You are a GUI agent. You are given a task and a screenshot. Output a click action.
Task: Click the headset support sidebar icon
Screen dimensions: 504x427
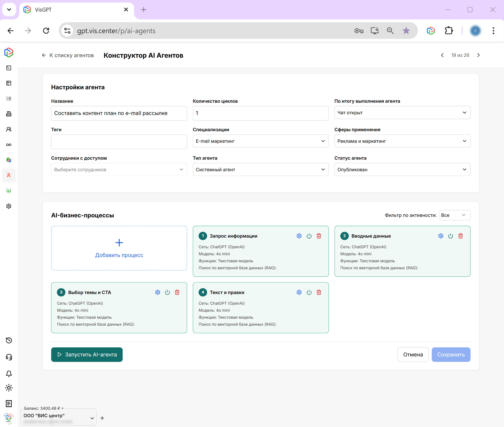click(9, 357)
